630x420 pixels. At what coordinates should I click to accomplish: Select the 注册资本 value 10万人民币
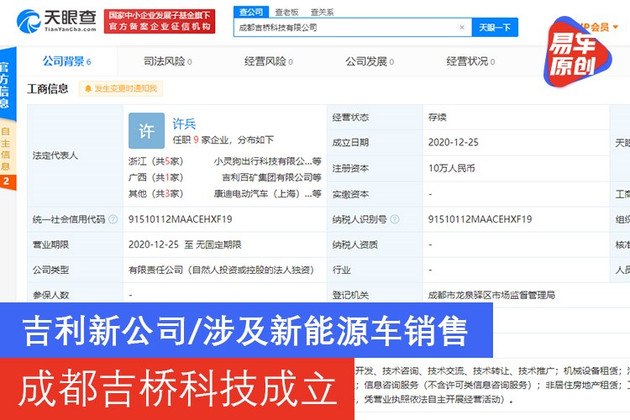click(452, 168)
